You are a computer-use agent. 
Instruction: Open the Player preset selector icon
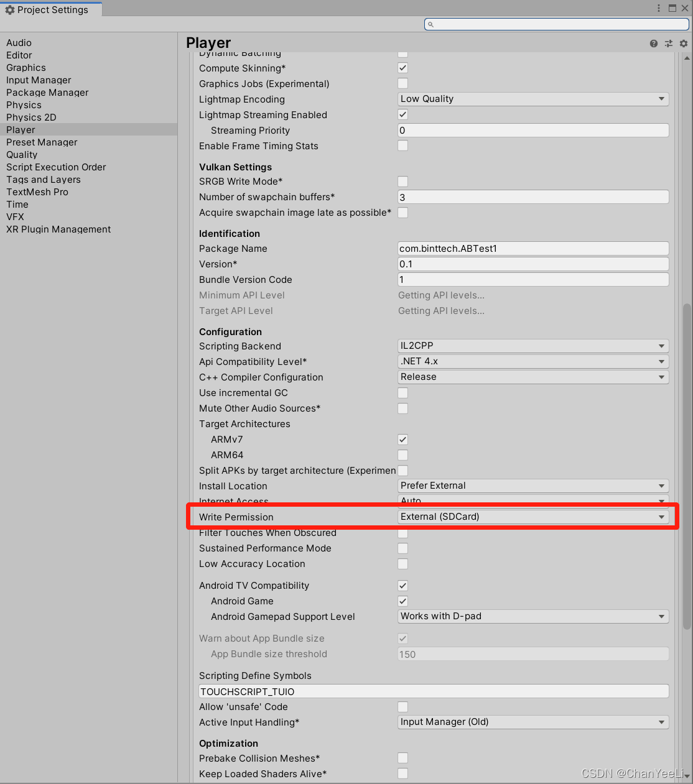pyautogui.click(x=669, y=44)
